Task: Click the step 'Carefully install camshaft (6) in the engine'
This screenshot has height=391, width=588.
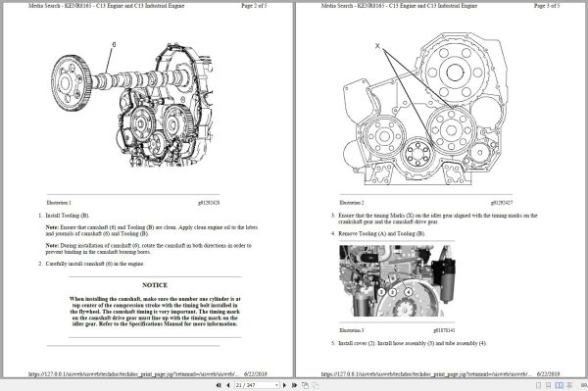Action: [94, 264]
